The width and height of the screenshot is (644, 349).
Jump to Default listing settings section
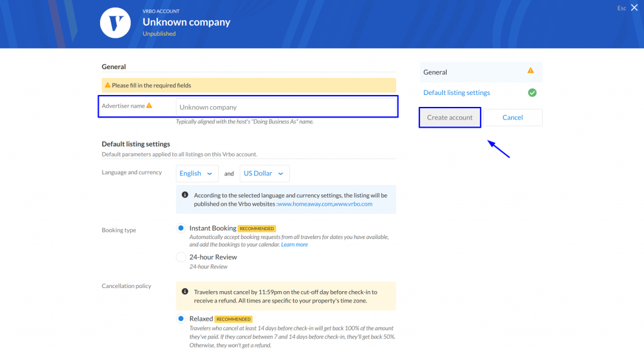click(457, 93)
